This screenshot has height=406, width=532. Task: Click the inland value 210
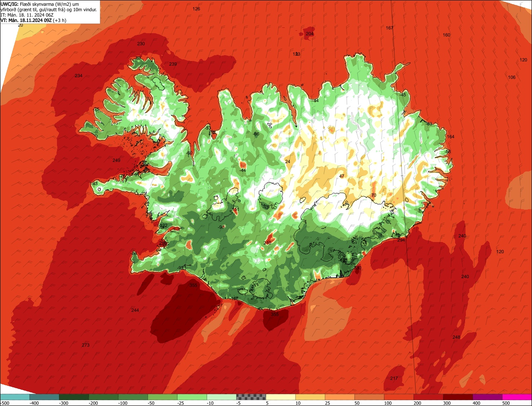pos(267,243)
